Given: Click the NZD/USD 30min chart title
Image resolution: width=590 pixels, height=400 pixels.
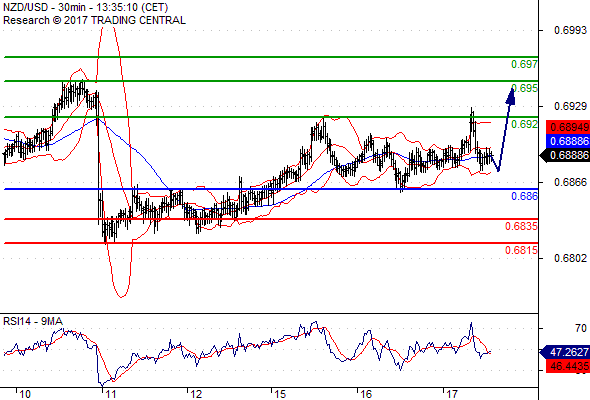Looking at the screenshot, I should pos(85,7).
